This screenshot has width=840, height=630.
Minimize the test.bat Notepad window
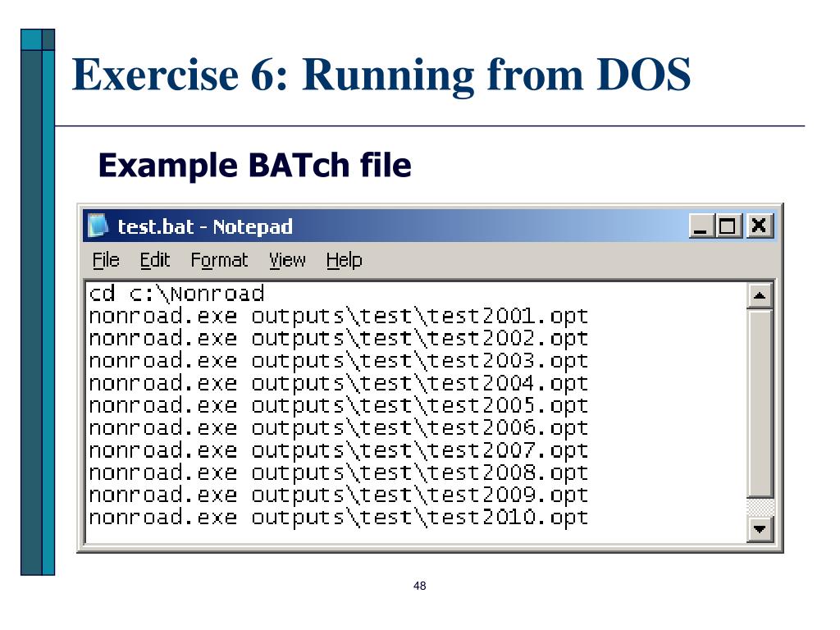[x=701, y=226]
